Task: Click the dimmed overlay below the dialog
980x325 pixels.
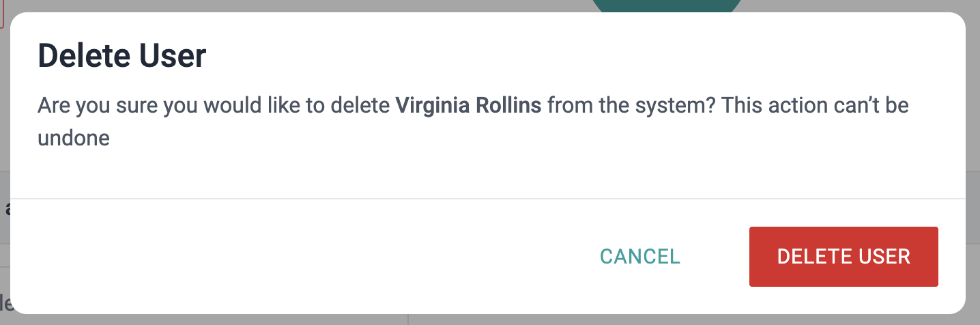Action: 488,320
